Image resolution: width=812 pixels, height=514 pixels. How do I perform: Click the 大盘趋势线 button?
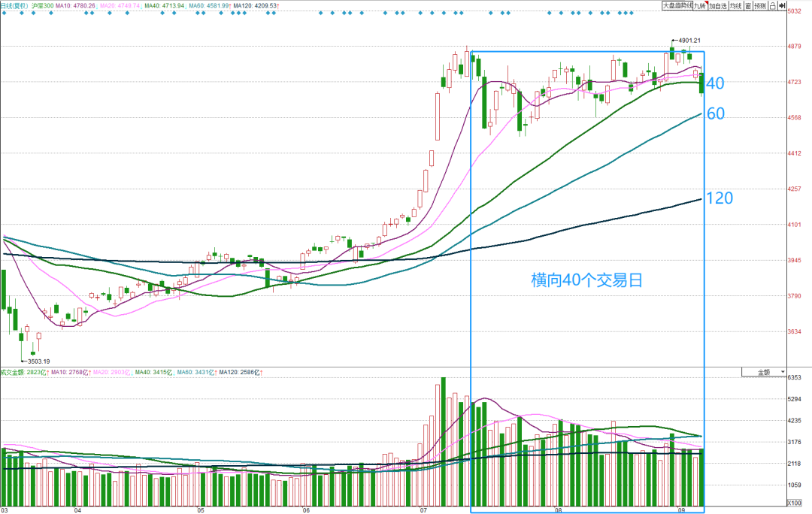click(x=677, y=6)
